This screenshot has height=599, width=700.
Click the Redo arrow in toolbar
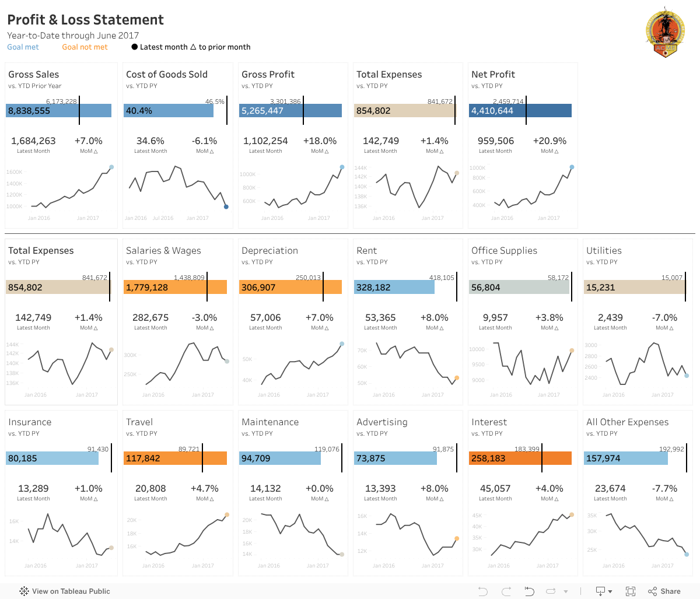506,591
